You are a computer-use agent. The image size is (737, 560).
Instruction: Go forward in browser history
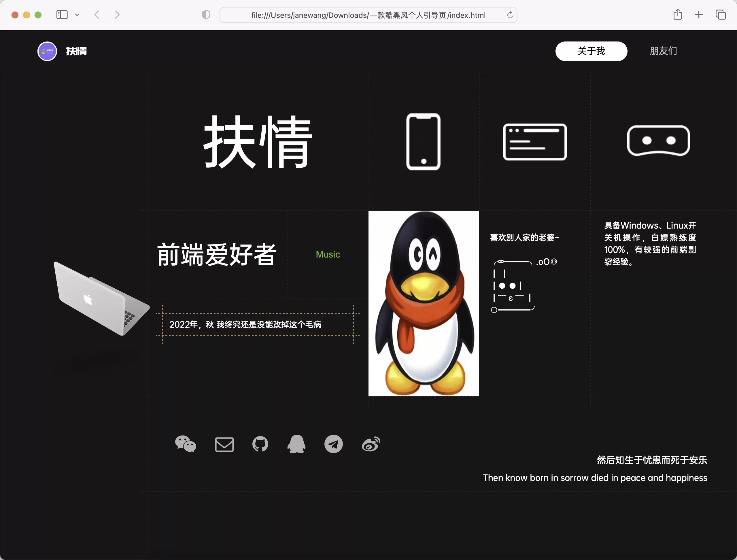(x=117, y=15)
